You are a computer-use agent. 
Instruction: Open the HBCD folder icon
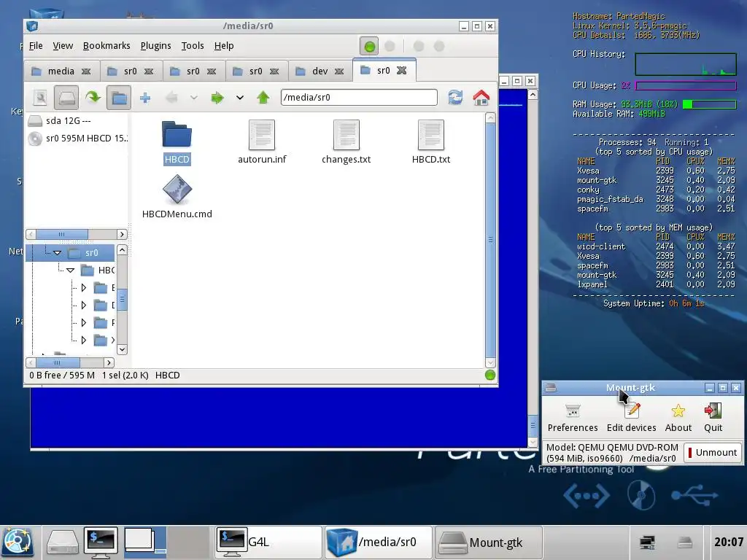177,134
